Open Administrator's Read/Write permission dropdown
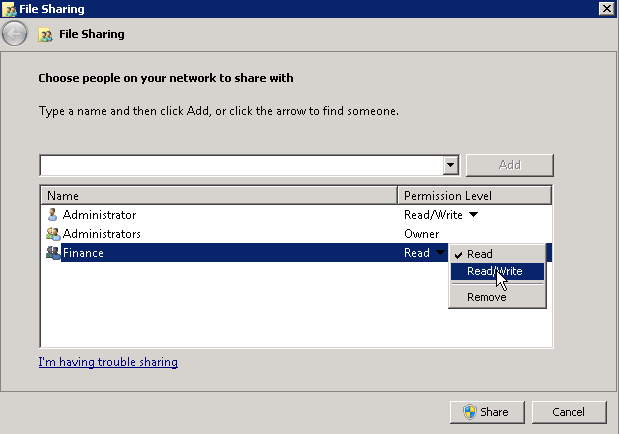The image size is (619, 434). tap(473, 215)
